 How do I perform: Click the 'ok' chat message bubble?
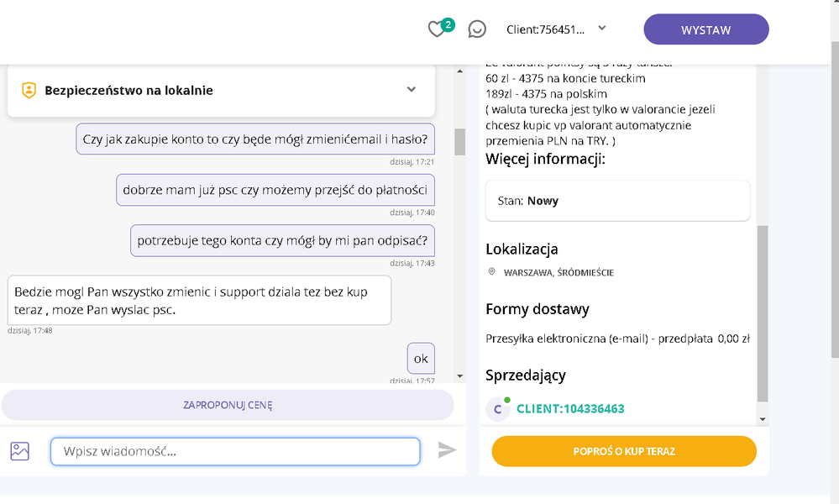click(421, 359)
